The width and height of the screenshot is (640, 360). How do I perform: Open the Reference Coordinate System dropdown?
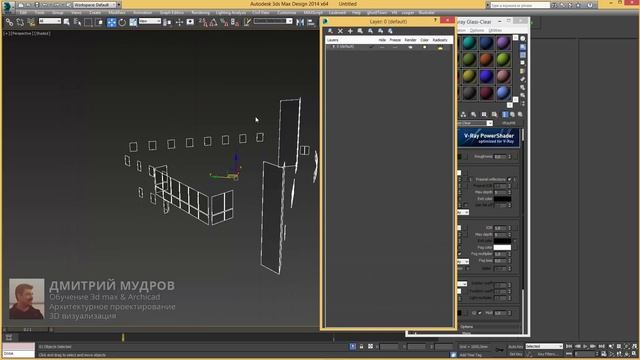point(150,21)
